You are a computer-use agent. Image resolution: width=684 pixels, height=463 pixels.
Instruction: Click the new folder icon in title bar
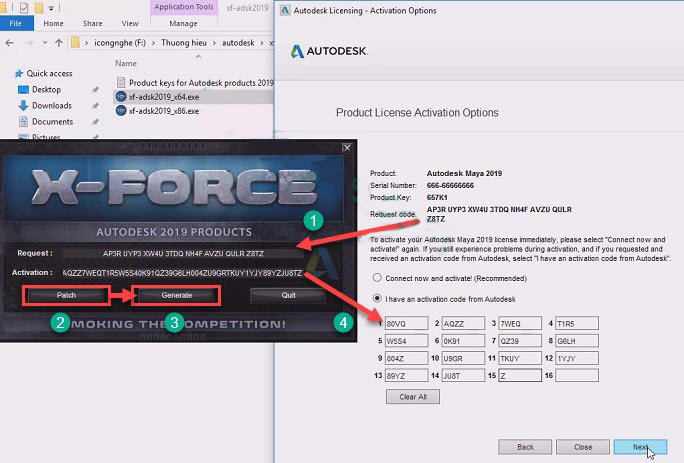[x=39, y=7]
